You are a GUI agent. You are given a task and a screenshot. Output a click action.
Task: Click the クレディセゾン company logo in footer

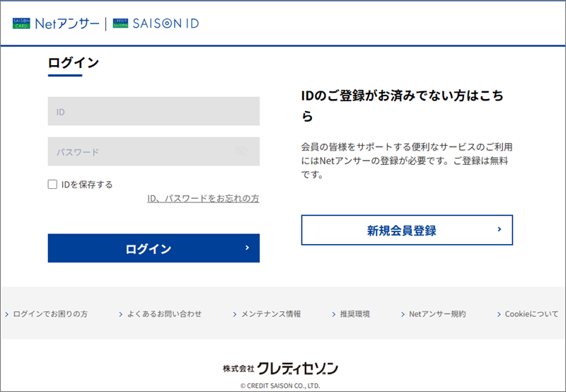[x=280, y=368]
